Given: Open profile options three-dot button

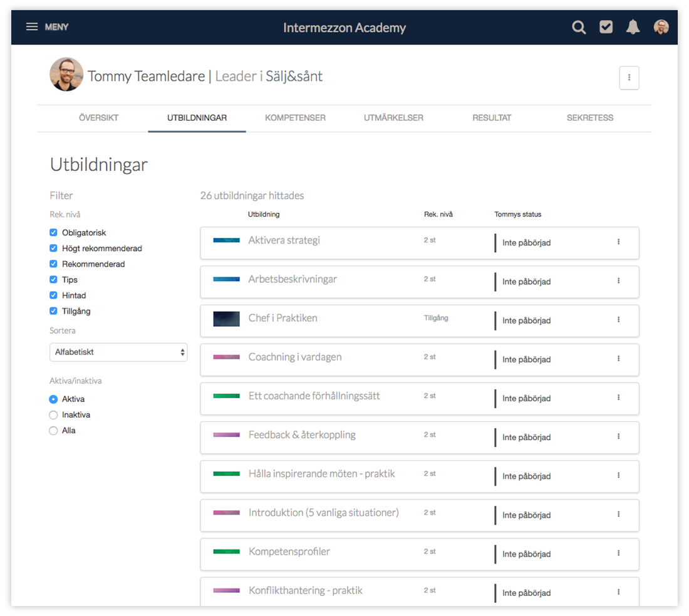Looking at the screenshot, I should 629,78.
